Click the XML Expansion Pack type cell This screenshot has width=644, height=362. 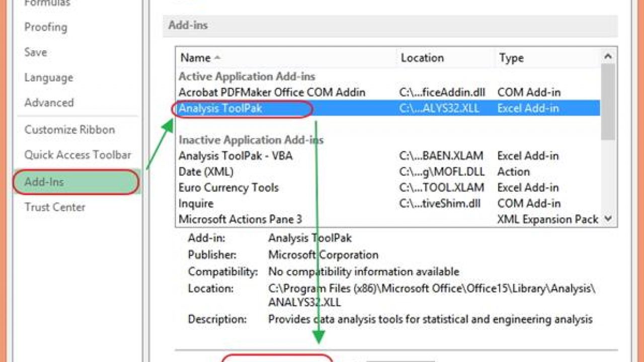(547, 219)
